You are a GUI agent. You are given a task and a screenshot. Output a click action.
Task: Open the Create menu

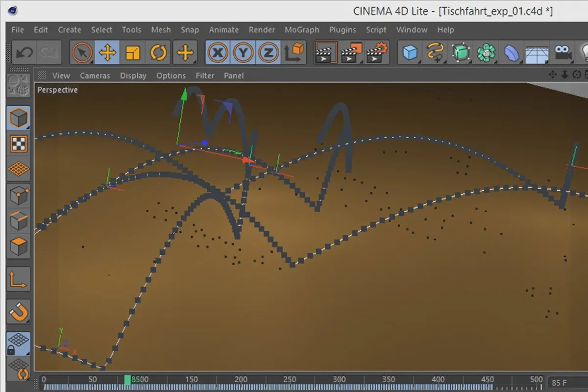point(70,30)
